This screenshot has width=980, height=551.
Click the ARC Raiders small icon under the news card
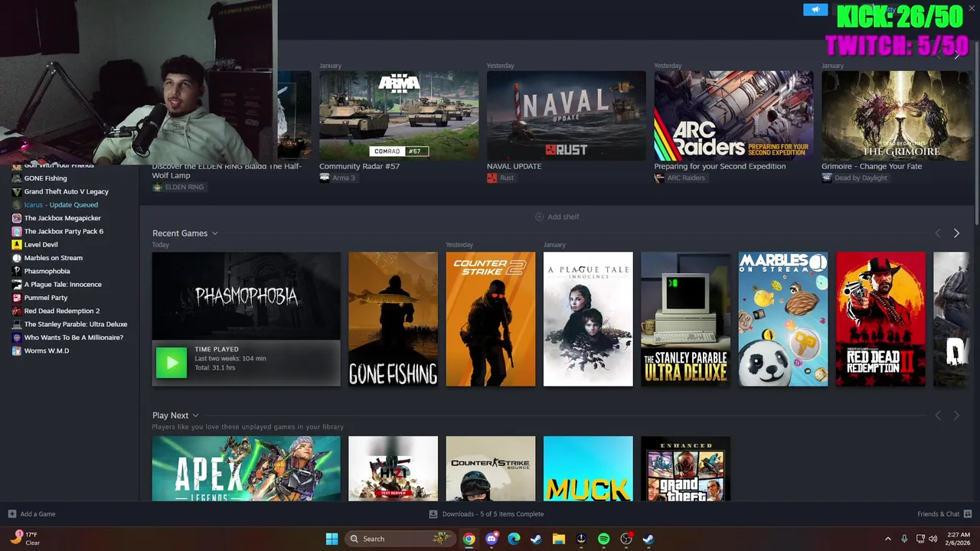click(659, 178)
